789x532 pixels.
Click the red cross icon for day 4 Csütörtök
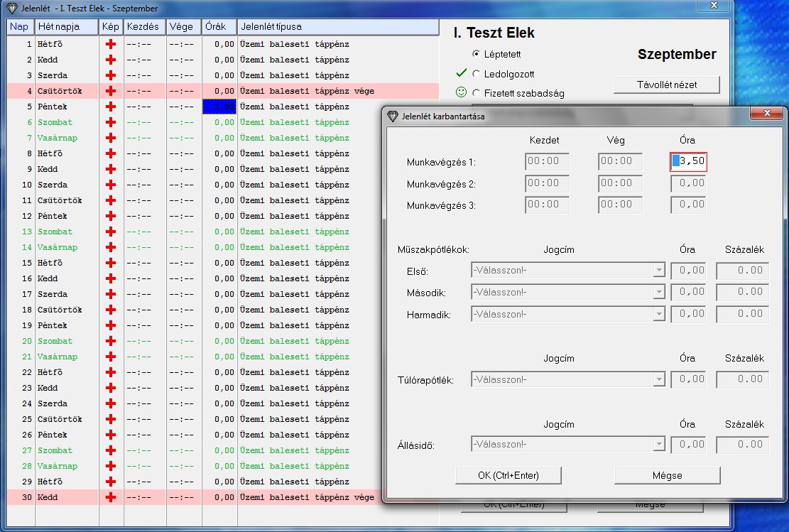pyautogui.click(x=110, y=91)
